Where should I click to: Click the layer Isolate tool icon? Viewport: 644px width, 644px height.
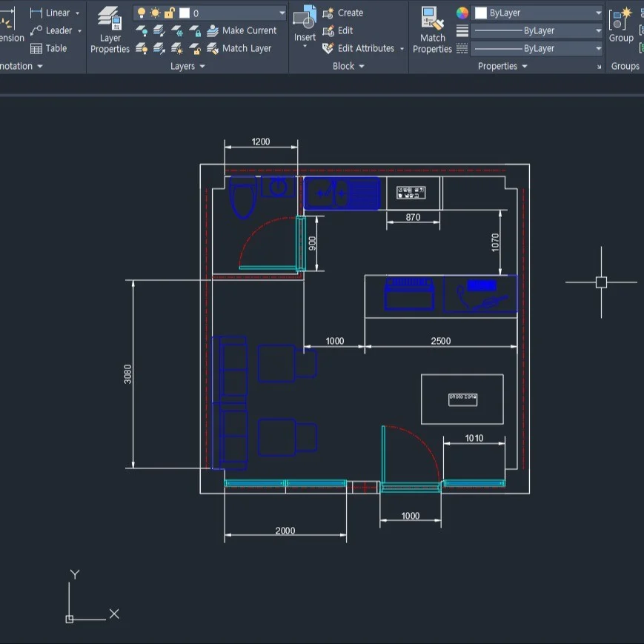coord(159,30)
